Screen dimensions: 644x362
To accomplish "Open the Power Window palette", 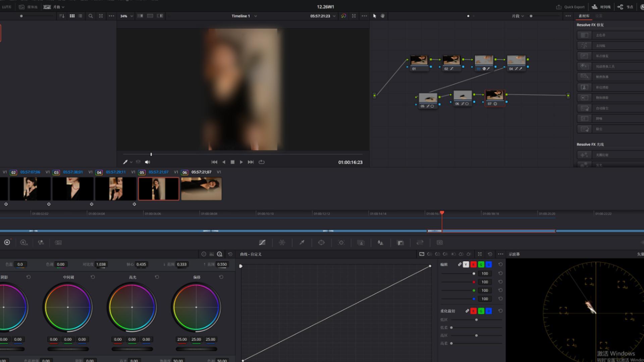I will point(321,242).
